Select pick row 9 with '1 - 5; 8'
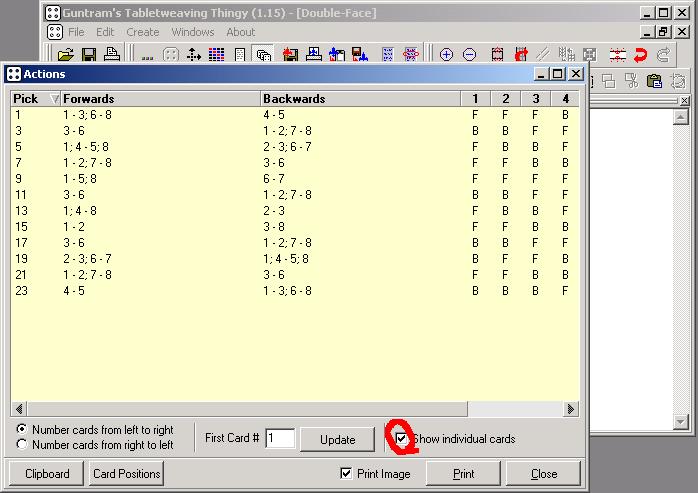Screen dimensions: 698x493 point(295,179)
